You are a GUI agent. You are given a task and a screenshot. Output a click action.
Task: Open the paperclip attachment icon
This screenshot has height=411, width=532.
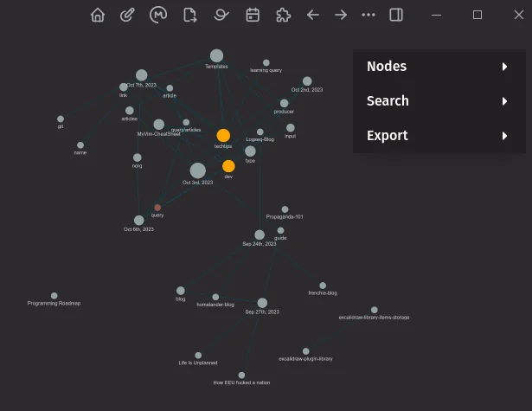coord(127,15)
